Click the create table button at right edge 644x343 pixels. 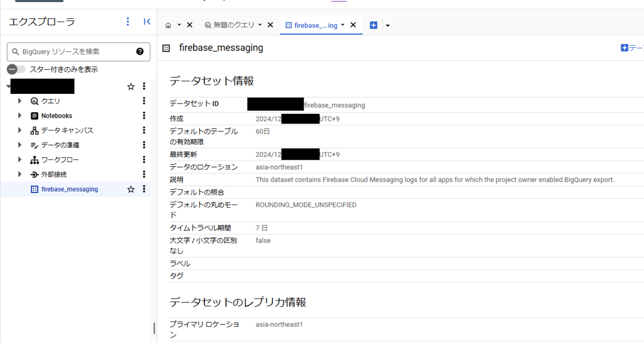click(632, 48)
